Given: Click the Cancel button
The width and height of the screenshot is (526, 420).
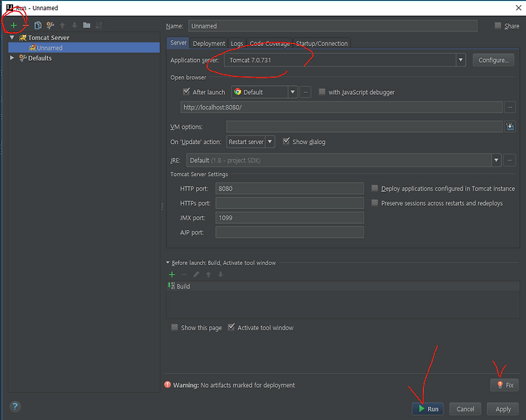Looking at the screenshot, I should pos(465,409).
